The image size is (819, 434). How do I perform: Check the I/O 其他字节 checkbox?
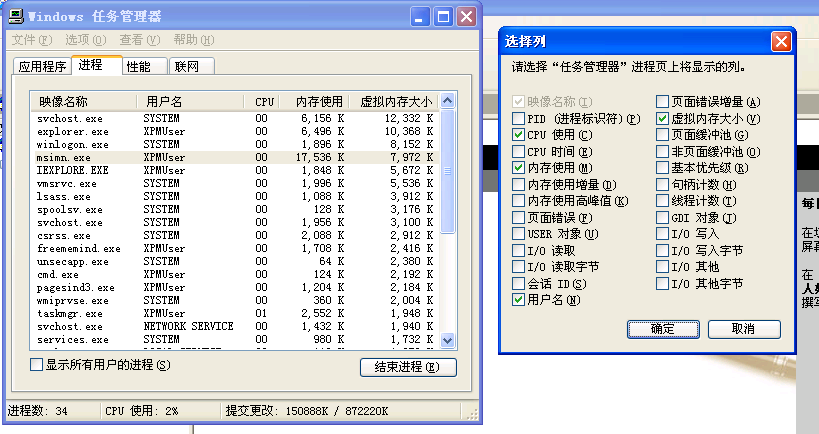pos(662,283)
